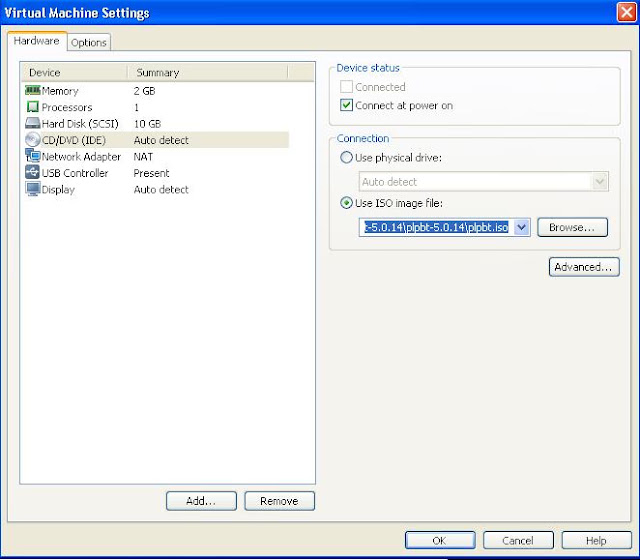The image size is (640, 560).
Task: Select the USB Controller label
Action: click(x=75, y=173)
